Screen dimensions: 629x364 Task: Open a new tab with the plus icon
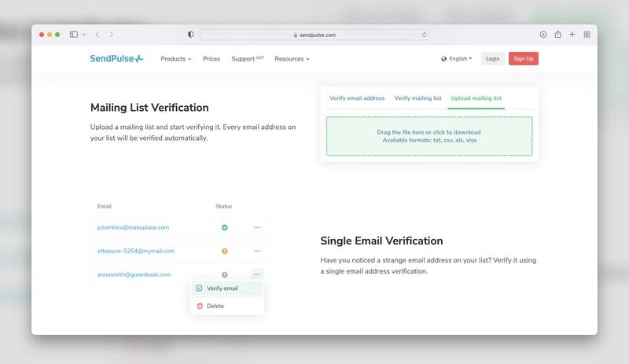click(x=572, y=35)
